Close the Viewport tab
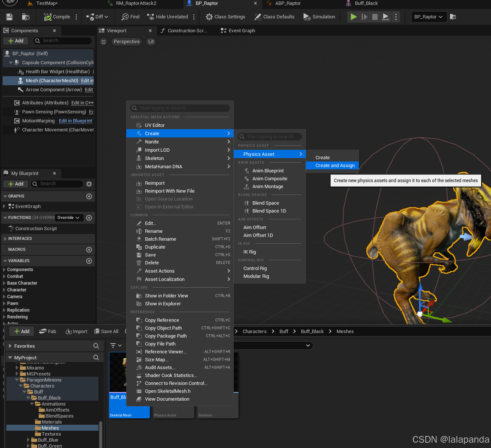The width and height of the screenshot is (491, 448). (150, 31)
